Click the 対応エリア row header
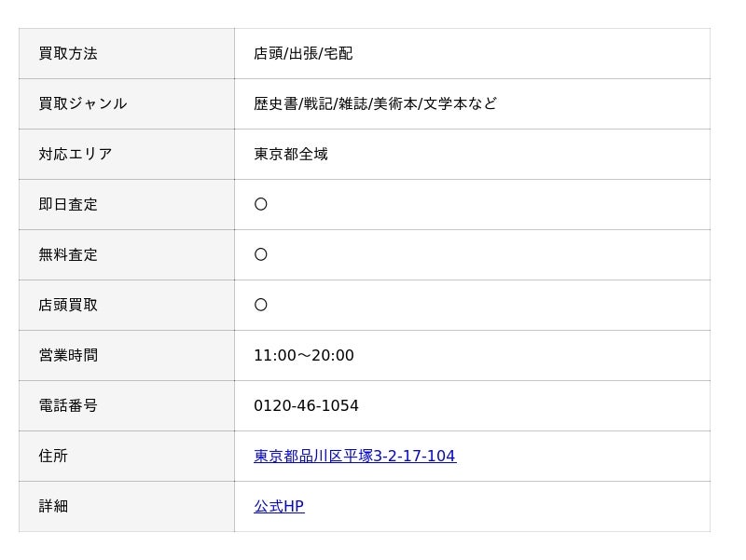The image size is (746, 560). [75, 155]
